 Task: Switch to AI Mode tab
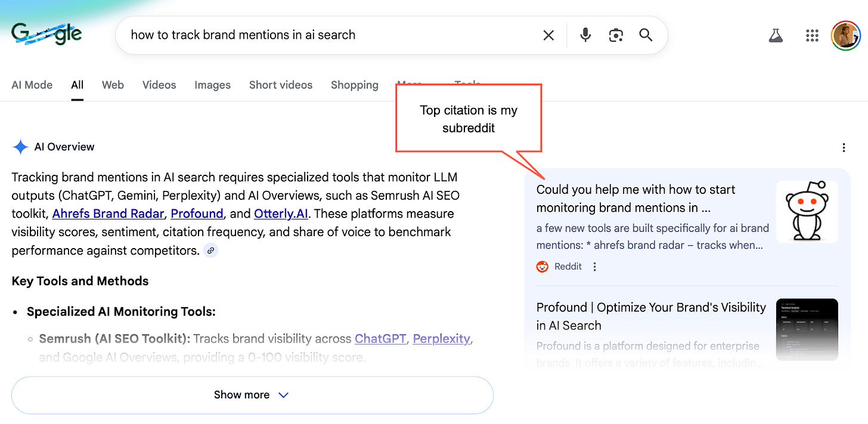click(x=32, y=85)
